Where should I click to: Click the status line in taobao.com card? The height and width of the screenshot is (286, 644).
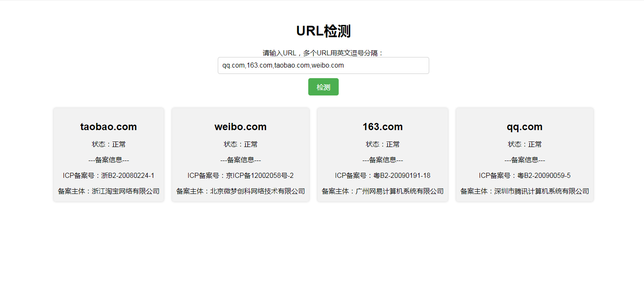coord(109,144)
